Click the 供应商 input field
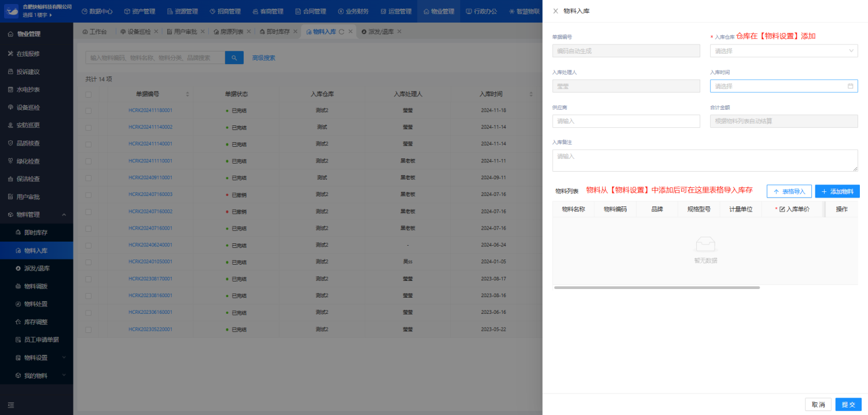868x415 pixels. [x=626, y=121]
